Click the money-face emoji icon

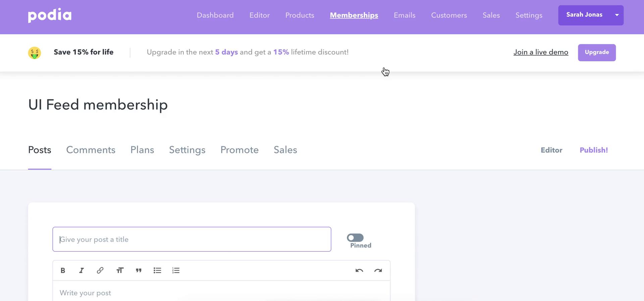pos(35,53)
